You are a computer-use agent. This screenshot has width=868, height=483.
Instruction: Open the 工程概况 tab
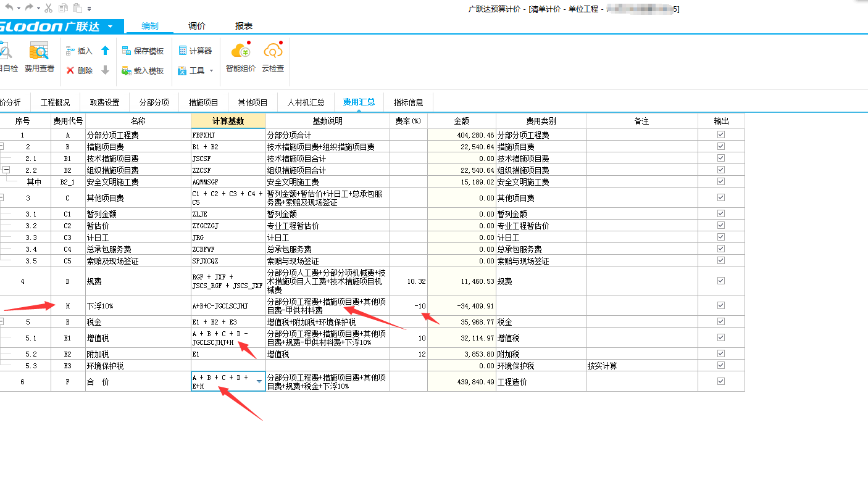(x=56, y=102)
